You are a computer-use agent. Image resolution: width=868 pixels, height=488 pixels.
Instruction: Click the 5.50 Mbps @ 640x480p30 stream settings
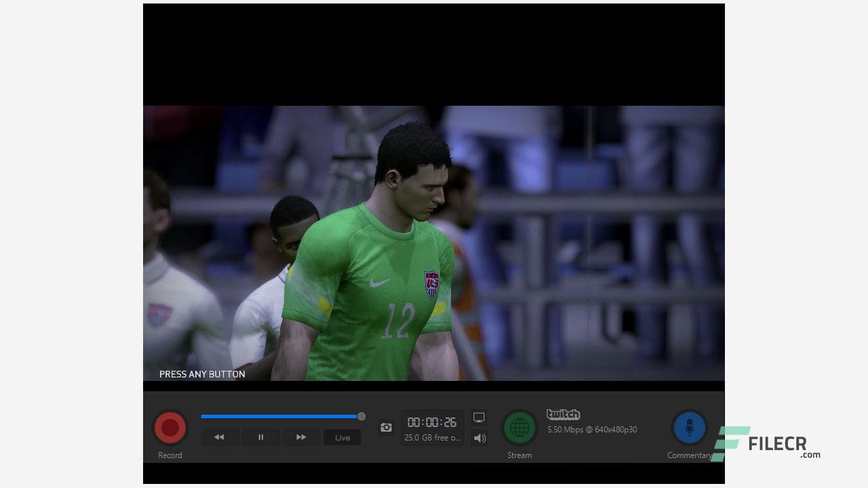pos(592,429)
